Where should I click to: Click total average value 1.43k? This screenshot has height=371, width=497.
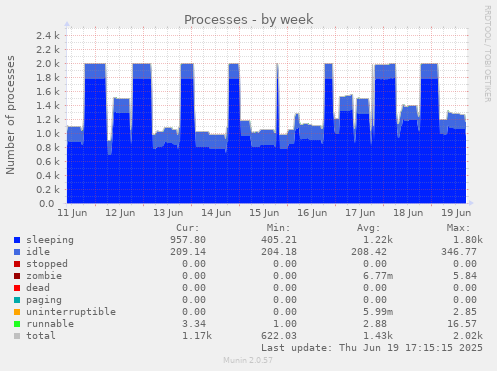pyautogui.click(x=378, y=336)
